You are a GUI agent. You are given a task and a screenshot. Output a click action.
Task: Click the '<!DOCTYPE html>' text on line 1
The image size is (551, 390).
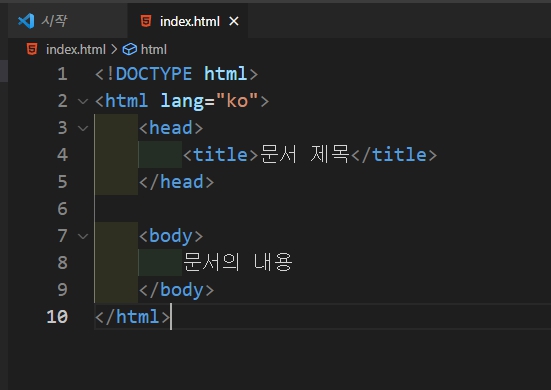point(176,74)
